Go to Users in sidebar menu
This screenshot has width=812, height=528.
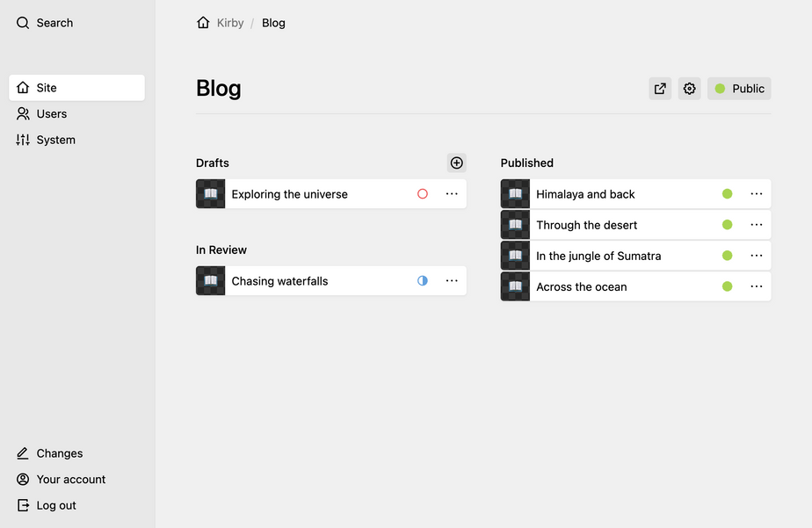coord(51,114)
